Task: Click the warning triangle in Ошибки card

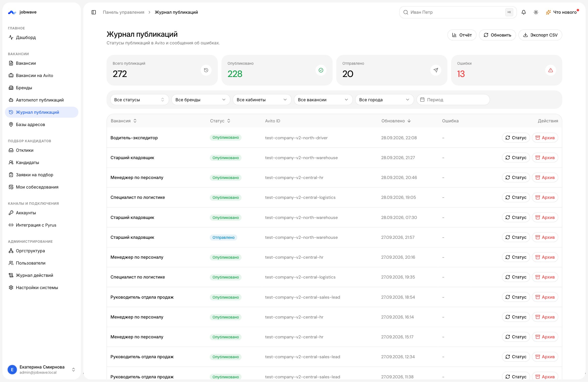Action: [551, 70]
